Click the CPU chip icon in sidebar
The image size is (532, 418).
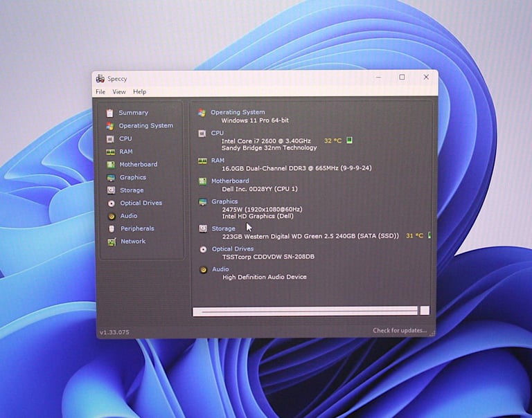[x=110, y=139]
